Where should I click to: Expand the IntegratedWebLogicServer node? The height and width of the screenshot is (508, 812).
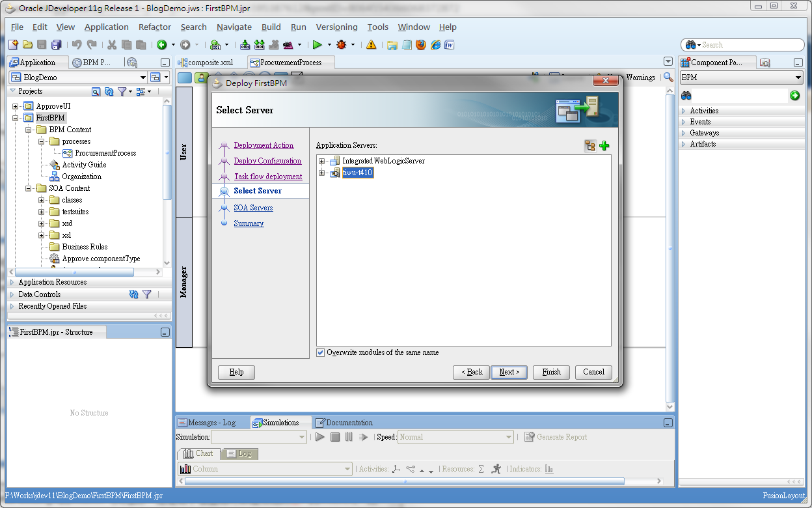(x=321, y=161)
